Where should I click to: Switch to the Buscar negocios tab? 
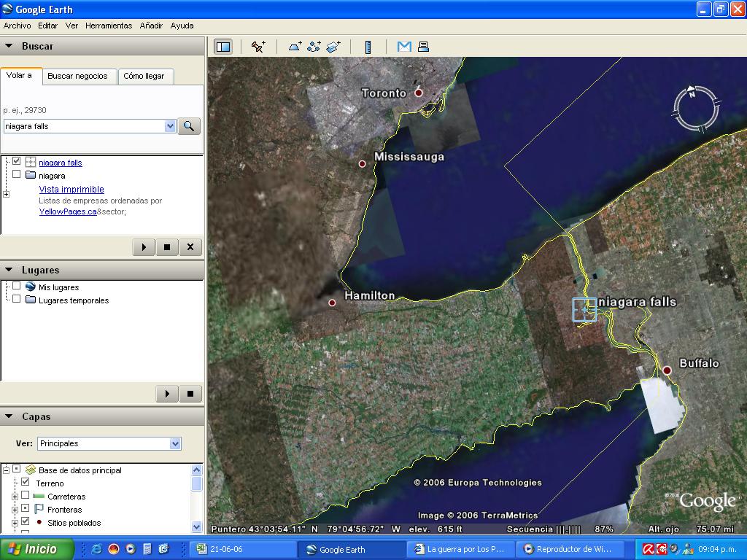tap(77, 76)
